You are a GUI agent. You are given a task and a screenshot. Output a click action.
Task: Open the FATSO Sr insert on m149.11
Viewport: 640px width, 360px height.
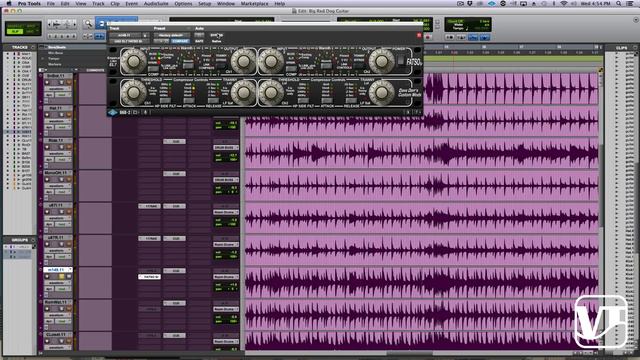[x=149, y=277]
